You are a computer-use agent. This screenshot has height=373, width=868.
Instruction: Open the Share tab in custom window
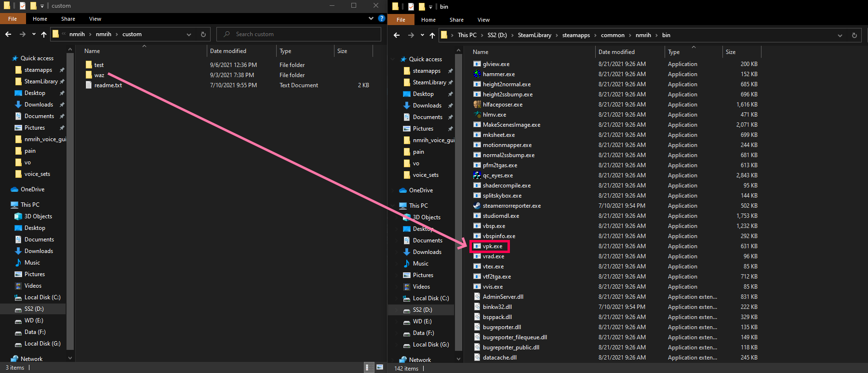[x=68, y=19]
